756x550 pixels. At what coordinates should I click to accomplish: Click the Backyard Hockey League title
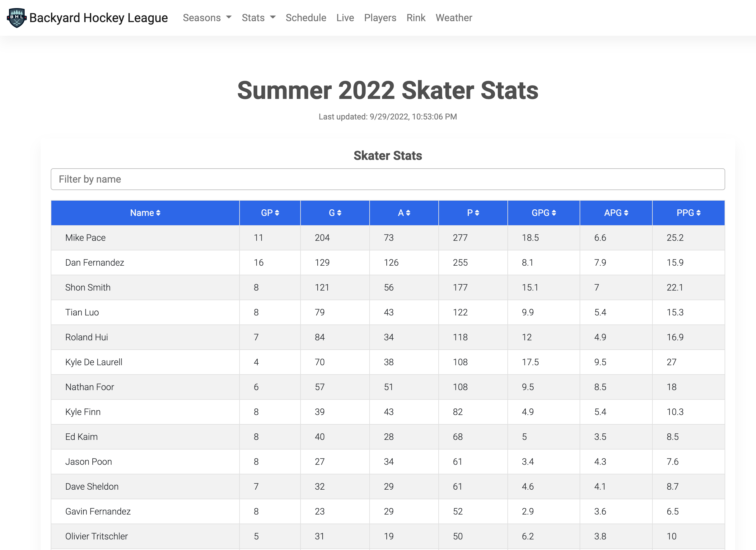click(98, 18)
